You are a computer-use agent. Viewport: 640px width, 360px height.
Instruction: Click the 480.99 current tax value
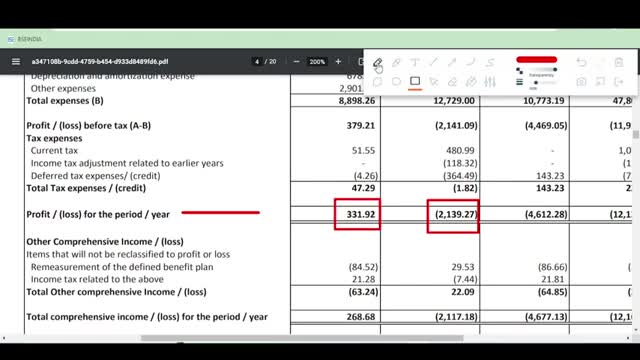pos(460,150)
